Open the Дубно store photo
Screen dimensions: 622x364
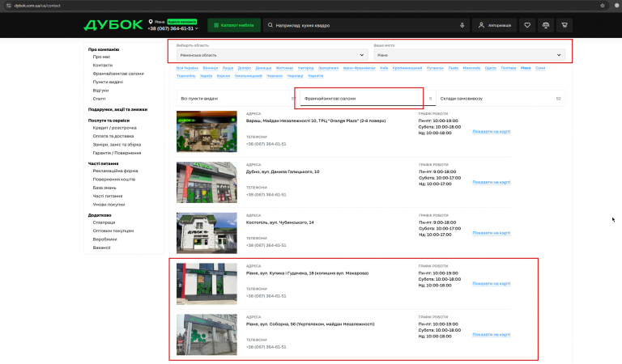point(207,182)
